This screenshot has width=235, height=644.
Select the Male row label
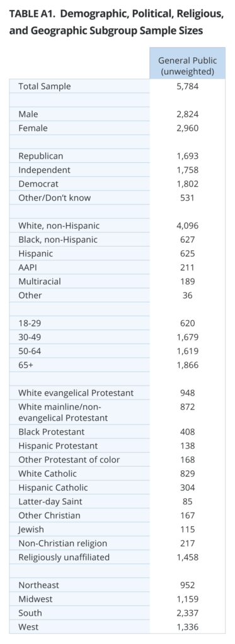[28, 114]
